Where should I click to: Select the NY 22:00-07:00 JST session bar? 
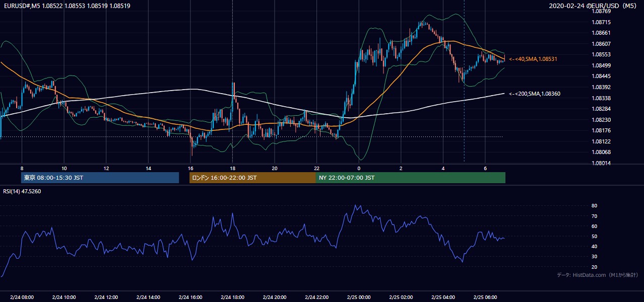pos(411,178)
